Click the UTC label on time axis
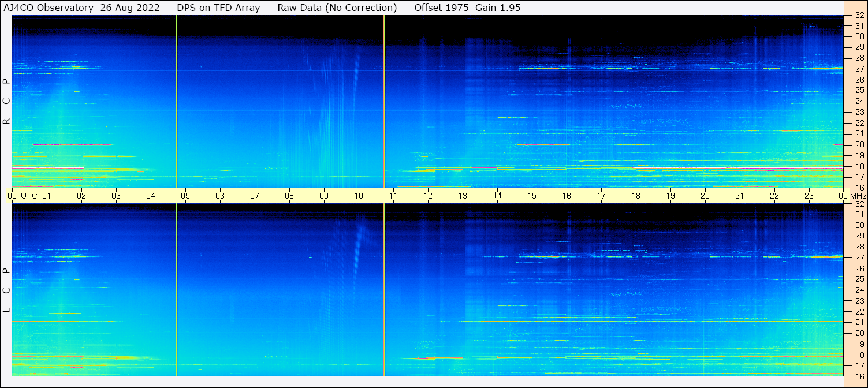868x388 pixels. click(x=29, y=196)
